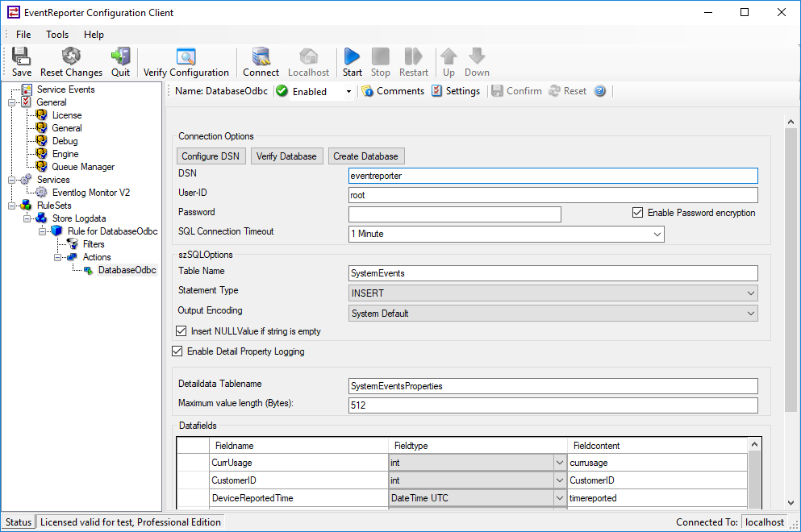This screenshot has height=532, width=801.
Task: Click the Save toolbar icon
Action: (22, 56)
